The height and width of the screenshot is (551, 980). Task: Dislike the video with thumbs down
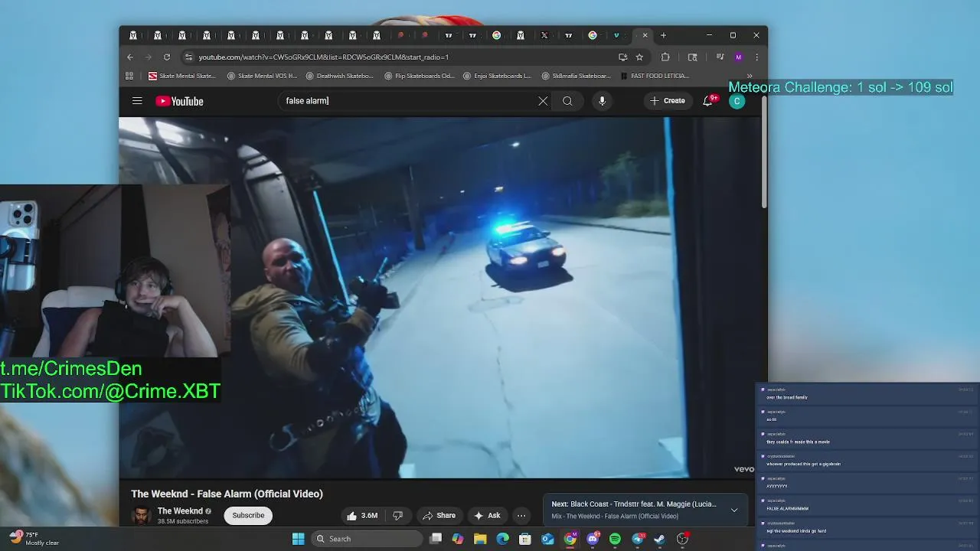pos(397,516)
